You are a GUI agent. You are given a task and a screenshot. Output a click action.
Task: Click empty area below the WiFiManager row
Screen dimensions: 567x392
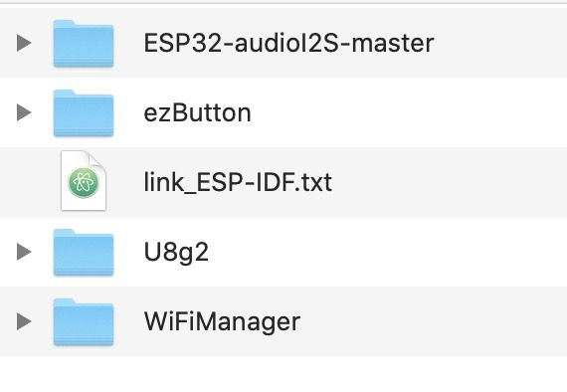pyautogui.click(x=283, y=374)
